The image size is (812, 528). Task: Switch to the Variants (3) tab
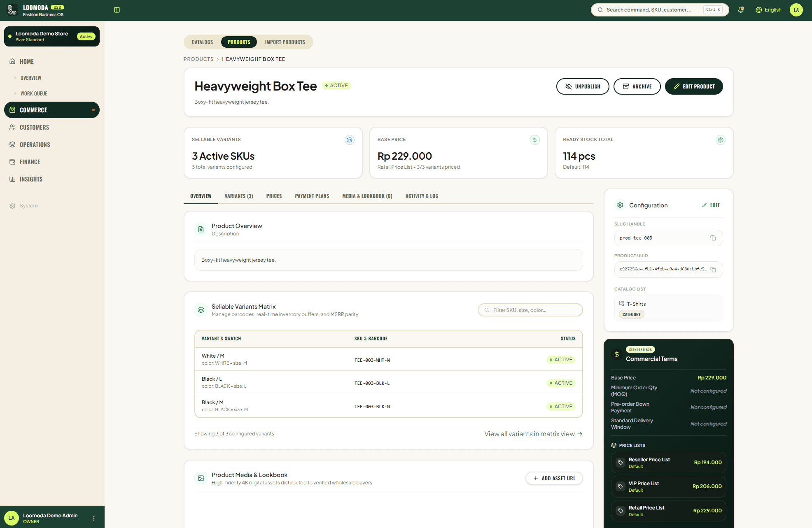239,196
